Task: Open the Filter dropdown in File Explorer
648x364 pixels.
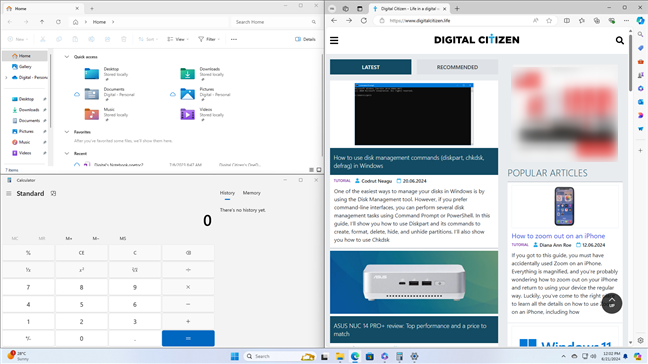Action: 209,39
